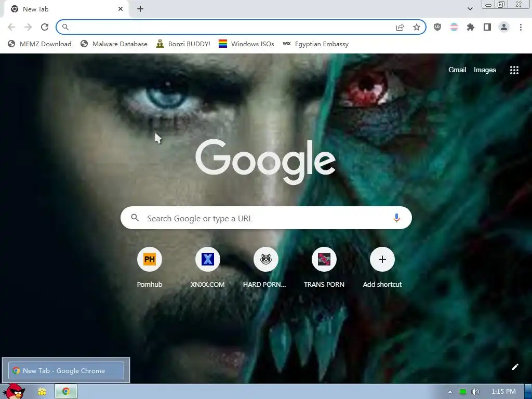This screenshot has width=532, height=399.
Task: Open the volume speaker tray icon
Action: click(x=475, y=392)
